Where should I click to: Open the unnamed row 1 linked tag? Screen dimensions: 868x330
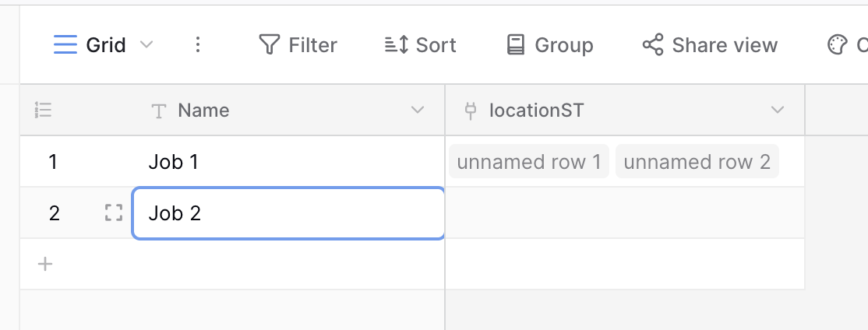(528, 161)
